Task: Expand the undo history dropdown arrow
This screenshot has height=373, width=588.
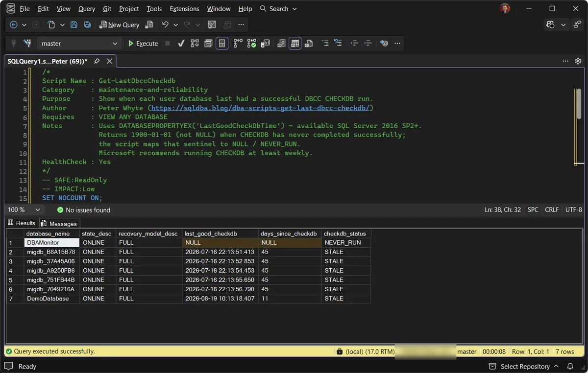Action: pos(174,24)
